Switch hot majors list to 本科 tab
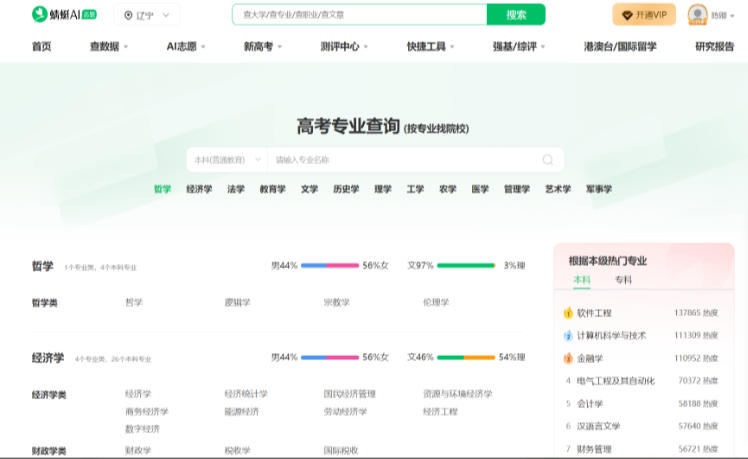 pos(582,280)
